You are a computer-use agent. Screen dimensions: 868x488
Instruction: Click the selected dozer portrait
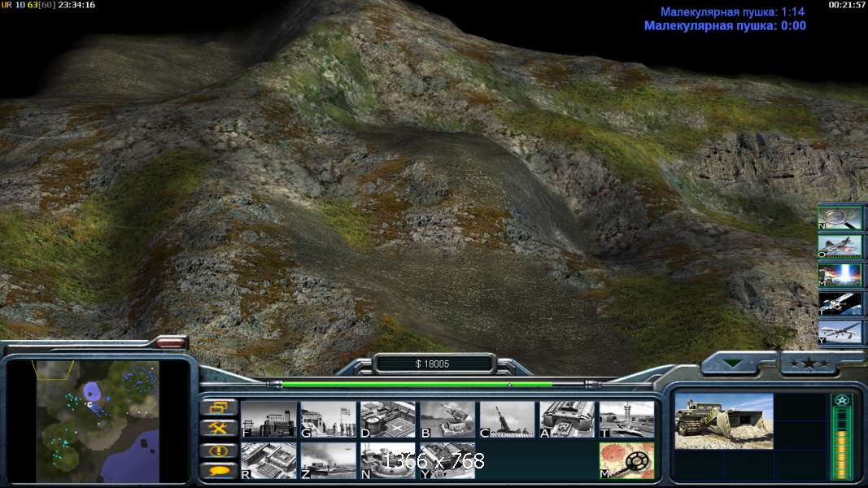[x=723, y=420]
